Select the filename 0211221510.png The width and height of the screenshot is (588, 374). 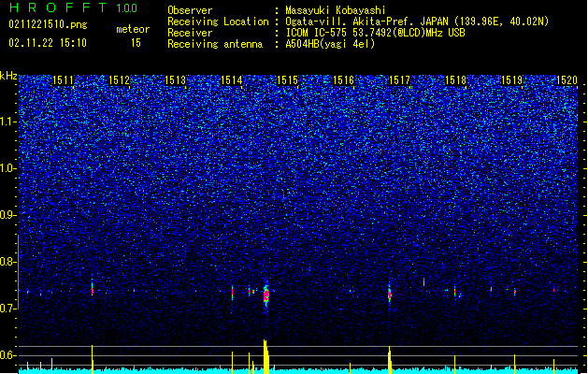click(x=48, y=25)
